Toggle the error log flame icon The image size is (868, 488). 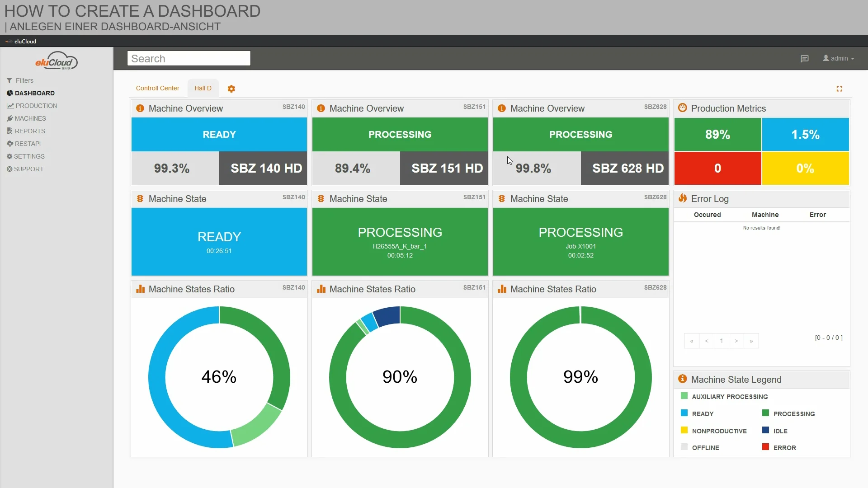(x=683, y=198)
